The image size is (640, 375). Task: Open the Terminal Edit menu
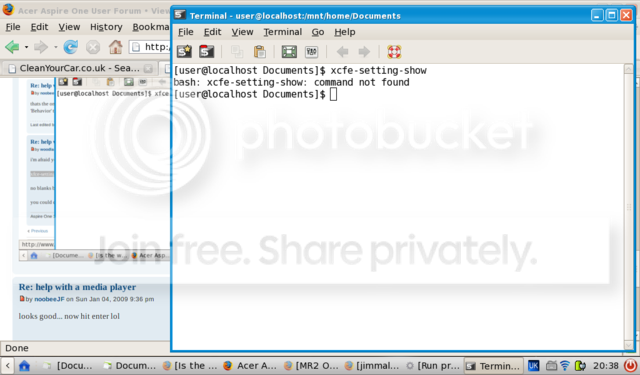point(212,32)
